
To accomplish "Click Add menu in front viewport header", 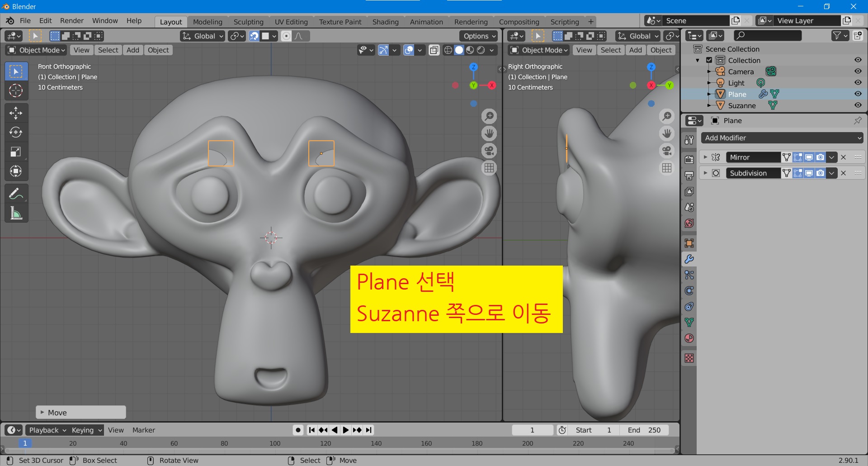I will (x=133, y=50).
